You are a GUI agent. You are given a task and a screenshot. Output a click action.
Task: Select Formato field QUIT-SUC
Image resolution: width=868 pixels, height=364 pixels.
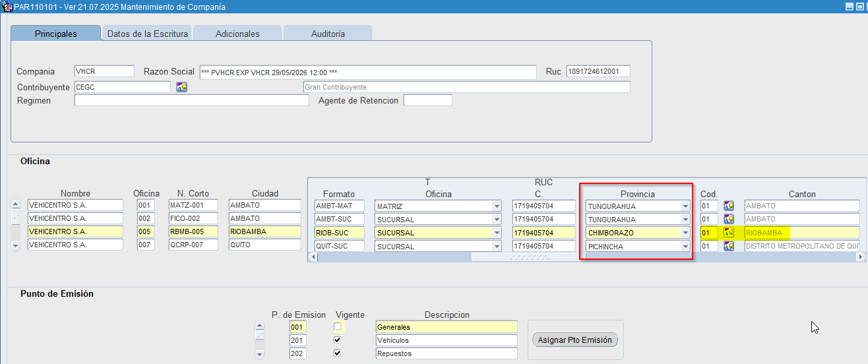pyautogui.click(x=340, y=246)
